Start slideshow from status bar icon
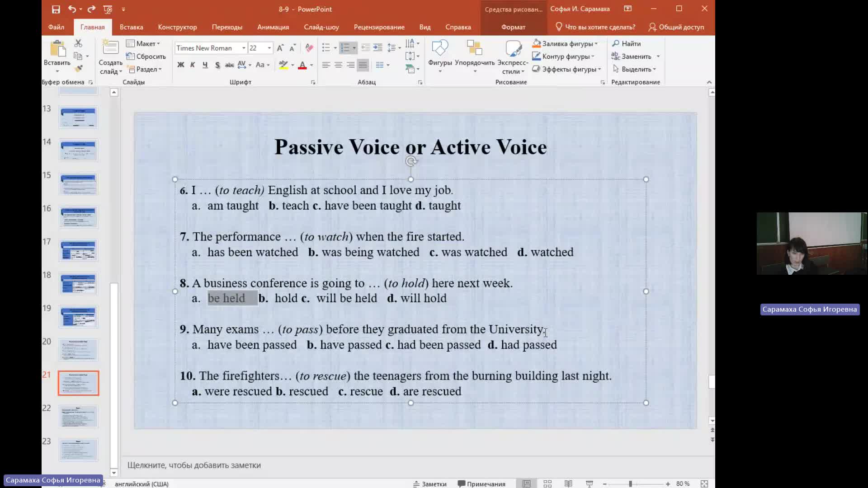Screen dimensions: 868x488 pos(589,483)
